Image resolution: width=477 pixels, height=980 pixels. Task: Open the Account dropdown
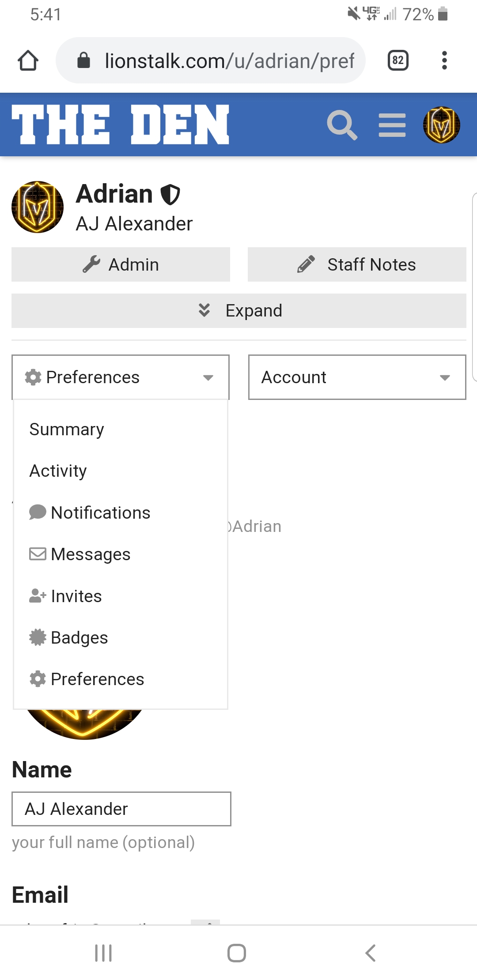[357, 377]
